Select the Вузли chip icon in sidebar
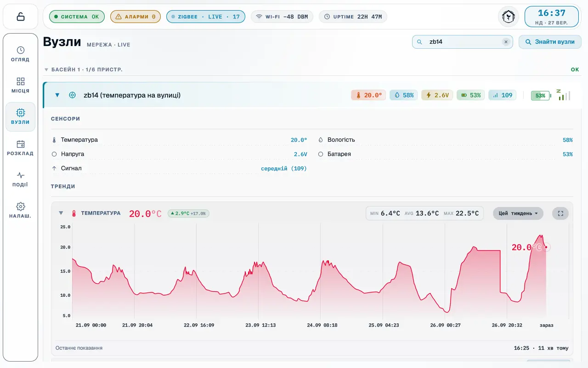 tap(21, 113)
